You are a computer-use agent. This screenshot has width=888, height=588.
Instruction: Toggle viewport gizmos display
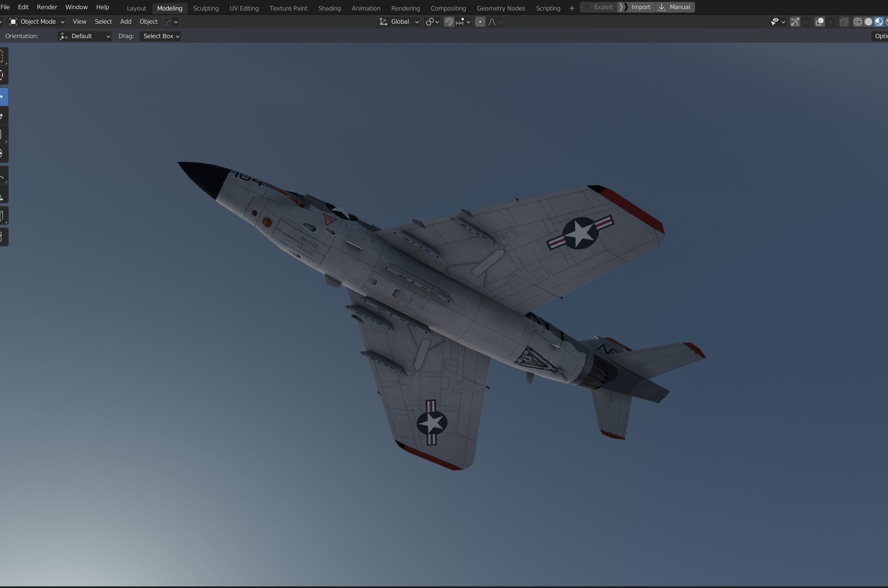pyautogui.click(x=795, y=22)
